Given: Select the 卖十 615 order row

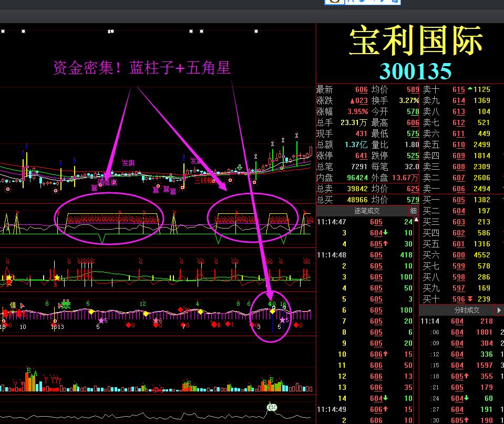Looking at the screenshot, I should pyautogui.click(x=461, y=89).
